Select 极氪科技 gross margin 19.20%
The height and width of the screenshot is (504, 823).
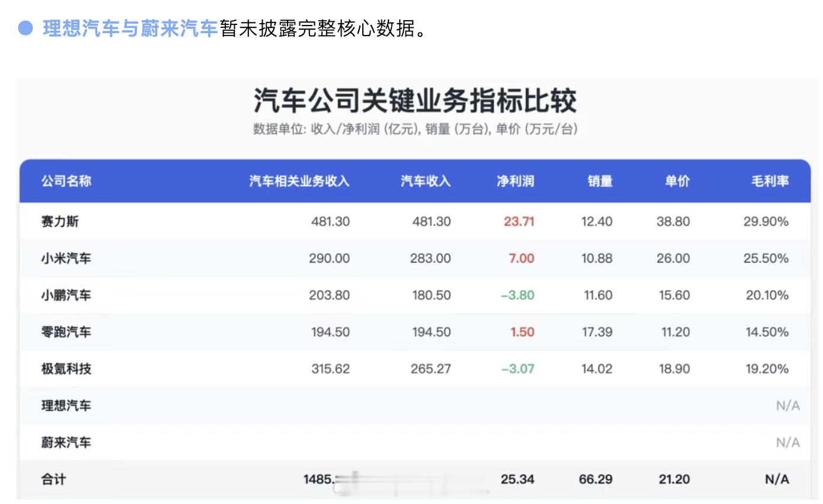[x=767, y=369]
